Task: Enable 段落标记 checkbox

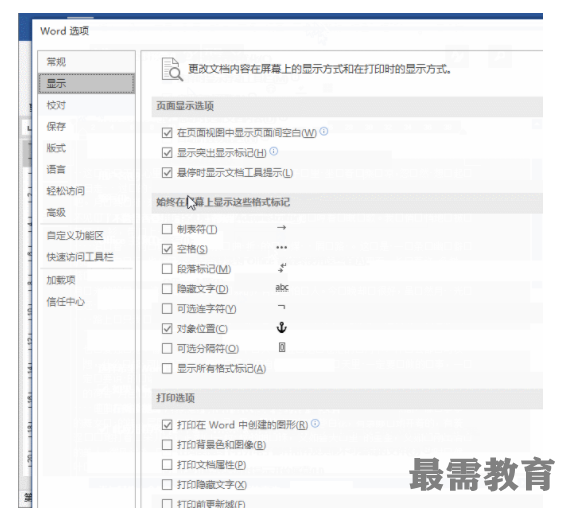Action: tap(167, 269)
